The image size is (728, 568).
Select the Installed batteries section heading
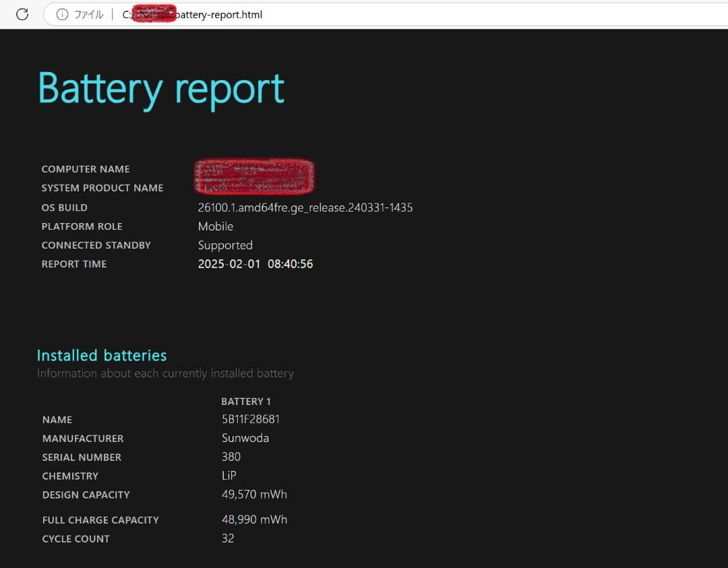click(x=102, y=355)
